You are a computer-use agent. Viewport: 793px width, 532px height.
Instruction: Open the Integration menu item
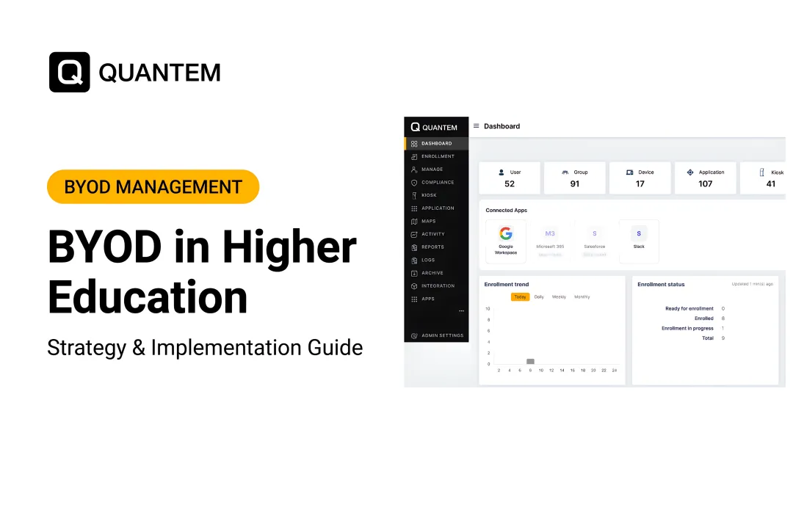click(436, 286)
